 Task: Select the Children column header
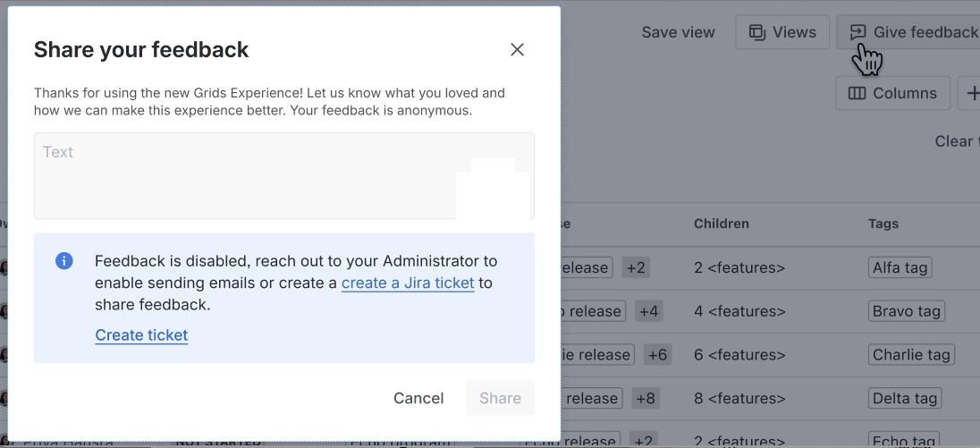[721, 224]
